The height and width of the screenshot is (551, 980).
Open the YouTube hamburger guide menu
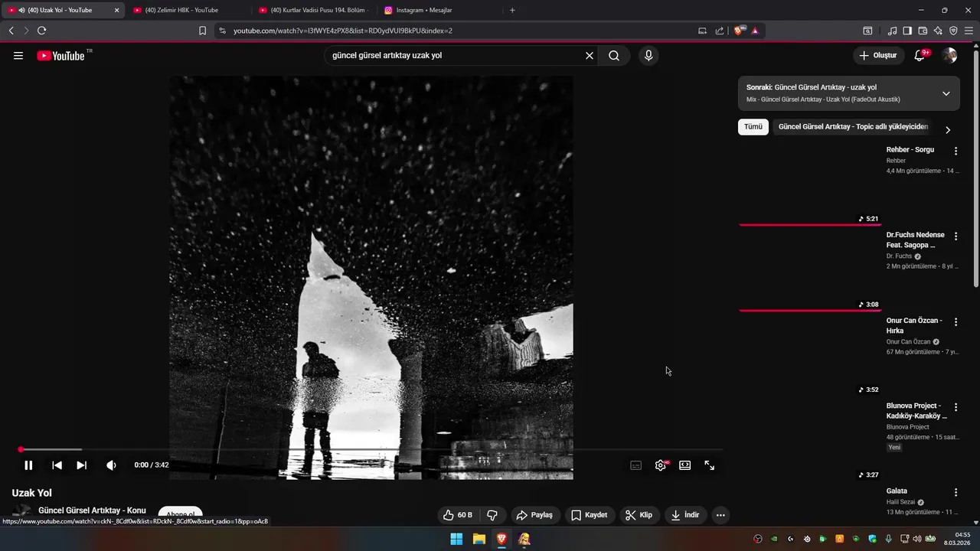(x=18, y=56)
